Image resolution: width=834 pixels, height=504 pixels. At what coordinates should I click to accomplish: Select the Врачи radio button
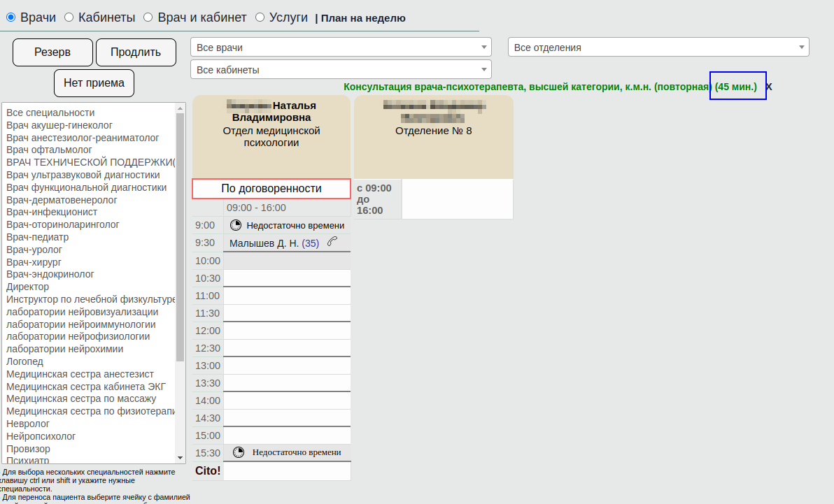pyautogui.click(x=10, y=17)
